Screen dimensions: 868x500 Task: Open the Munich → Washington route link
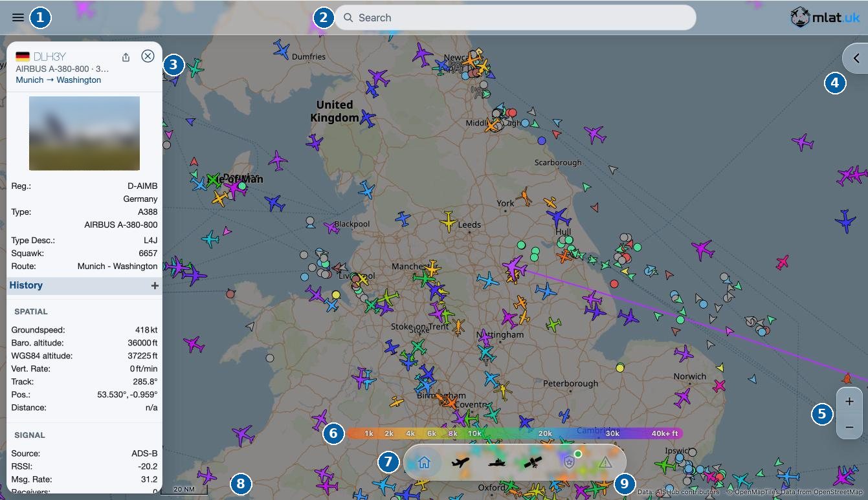(x=58, y=80)
